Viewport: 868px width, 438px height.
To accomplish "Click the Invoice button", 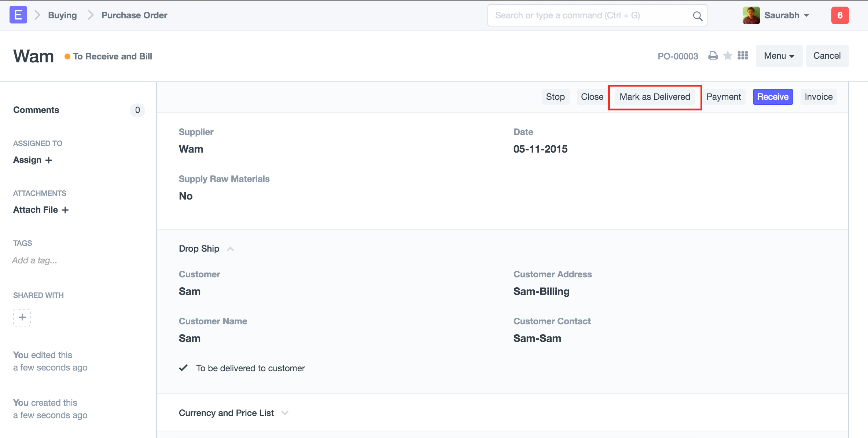I will [x=818, y=97].
